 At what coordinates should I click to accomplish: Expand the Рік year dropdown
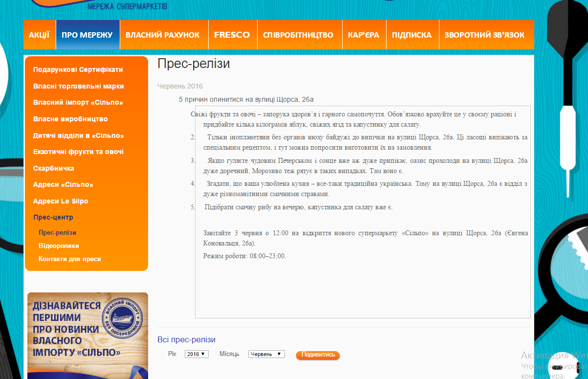(x=196, y=354)
